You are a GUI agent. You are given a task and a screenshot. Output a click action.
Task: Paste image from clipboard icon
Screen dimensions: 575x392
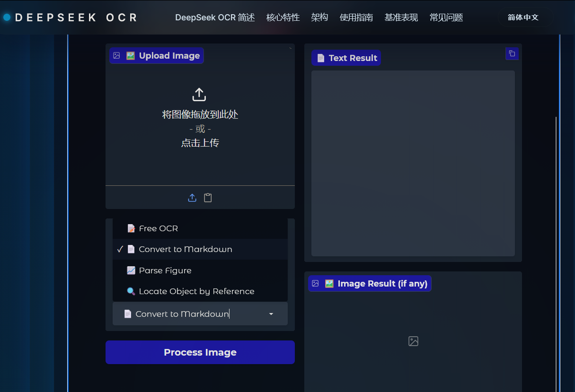(208, 198)
